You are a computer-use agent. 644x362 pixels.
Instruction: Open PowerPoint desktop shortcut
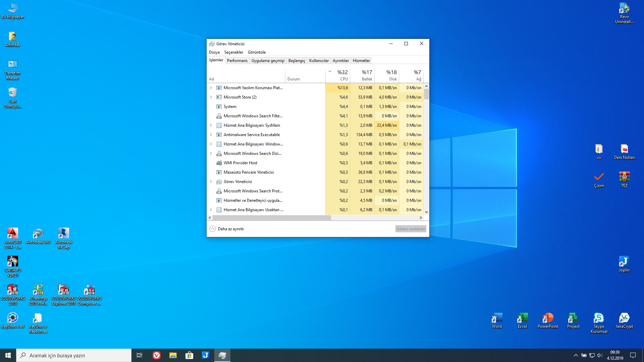pyautogui.click(x=548, y=320)
